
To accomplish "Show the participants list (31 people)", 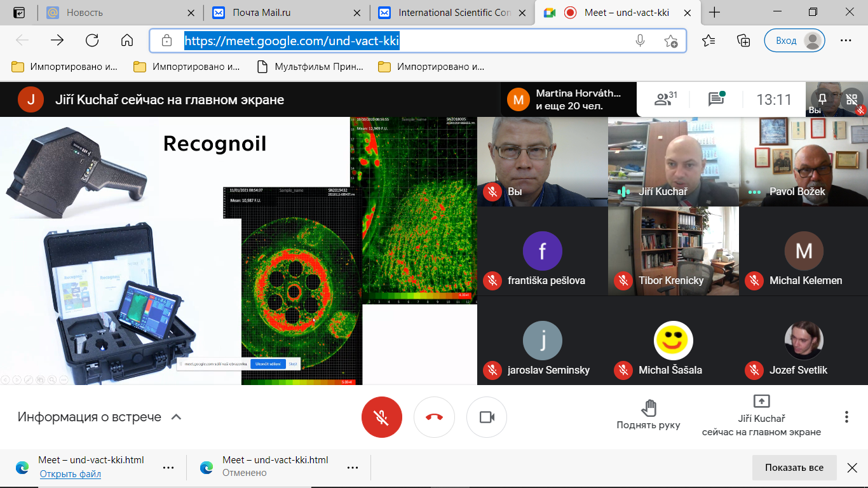I will tap(666, 99).
